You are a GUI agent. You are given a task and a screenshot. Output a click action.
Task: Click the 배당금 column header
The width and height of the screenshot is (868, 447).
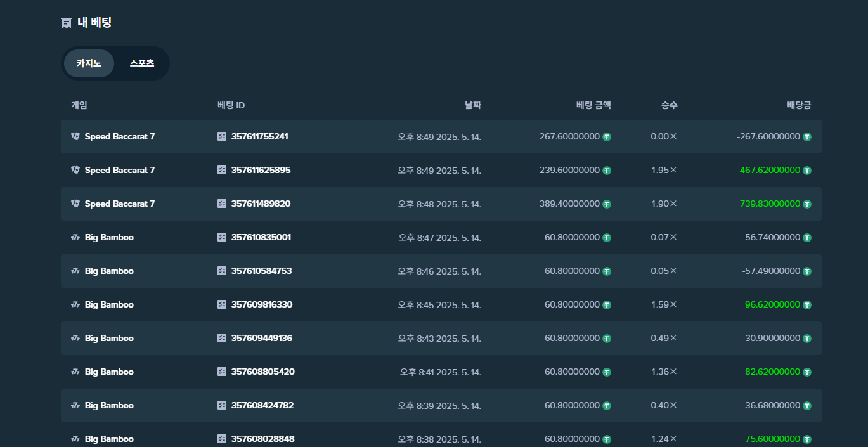pos(799,105)
